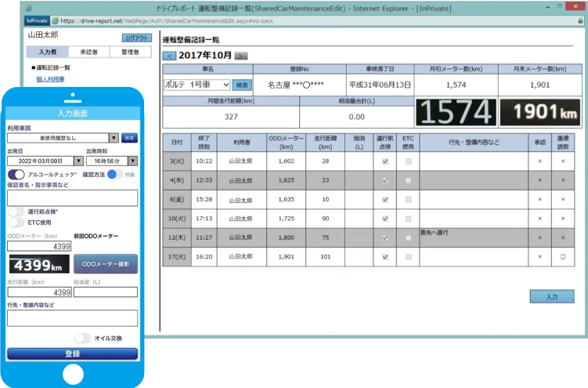Click the 行先・整備内容など text field on phone

coord(72,317)
